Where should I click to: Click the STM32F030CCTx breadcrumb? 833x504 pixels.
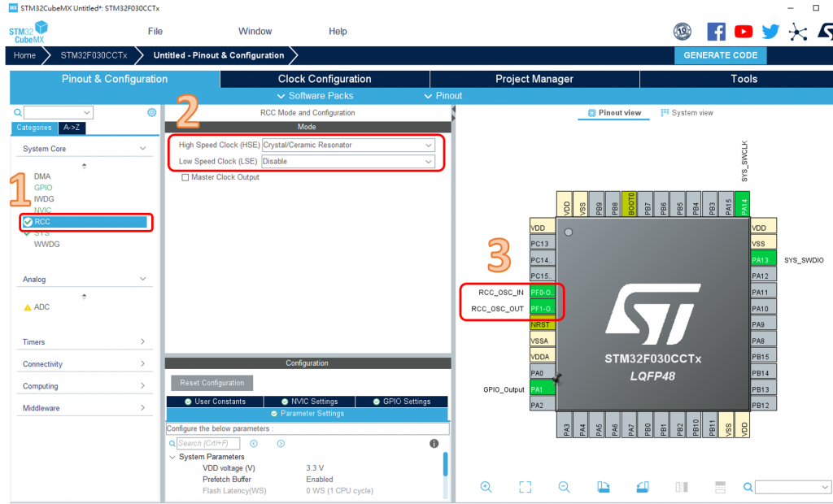(x=94, y=55)
